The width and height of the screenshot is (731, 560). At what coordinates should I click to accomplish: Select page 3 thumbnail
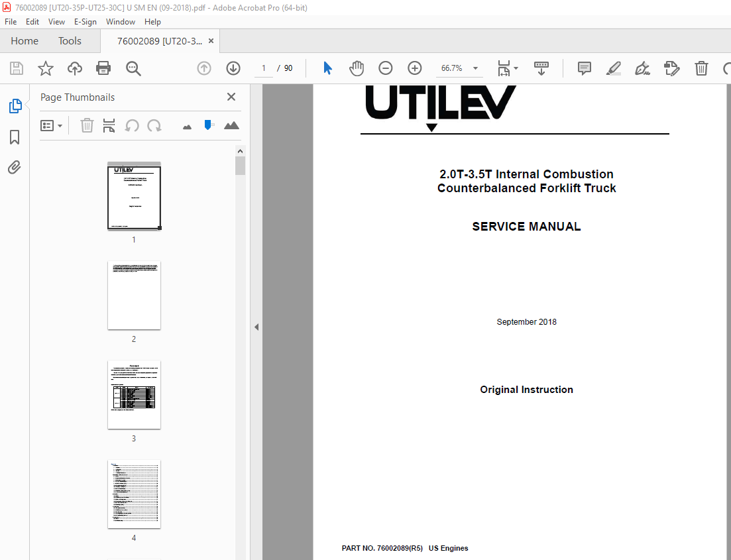[135, 395]
